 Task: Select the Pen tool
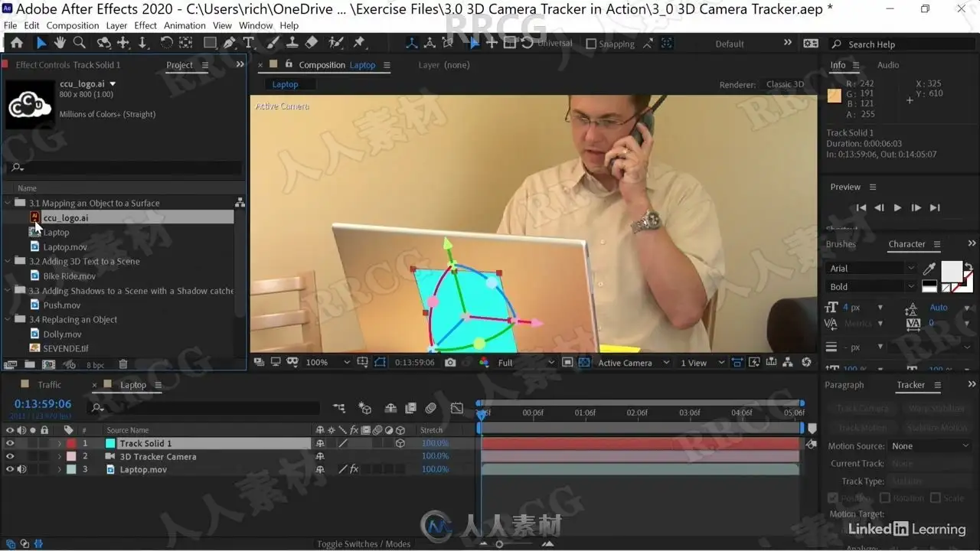229,43
